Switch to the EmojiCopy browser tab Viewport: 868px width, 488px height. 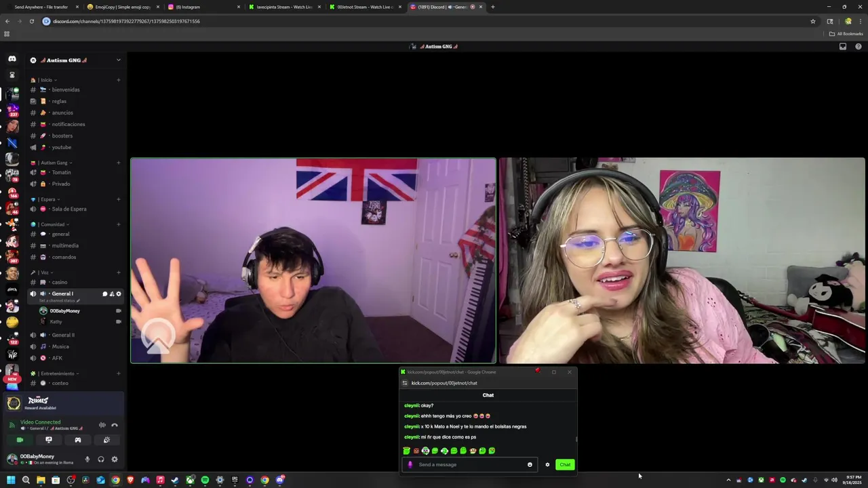(122, 7)
